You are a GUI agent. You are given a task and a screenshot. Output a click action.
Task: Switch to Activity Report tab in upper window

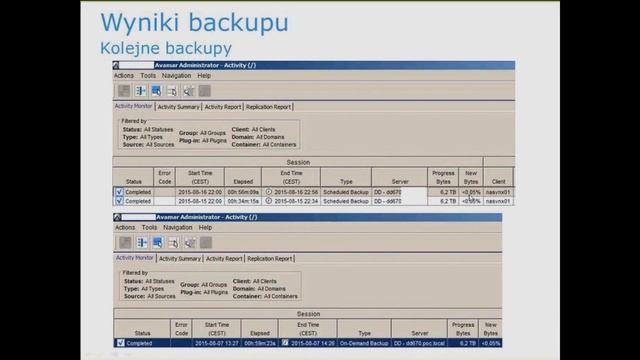click(x=223, y=107)
